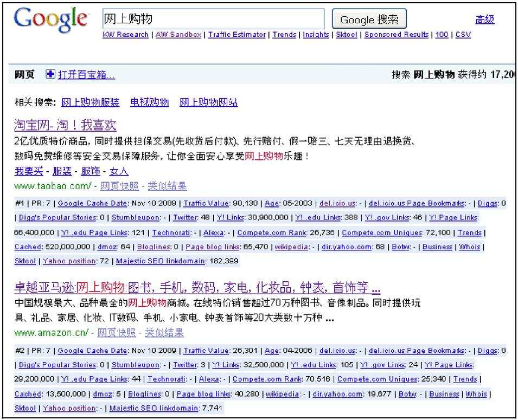Click Traffic Value in result #1 row
The height and width of the screenshot is (420, 518).
(x=206, y=203)
